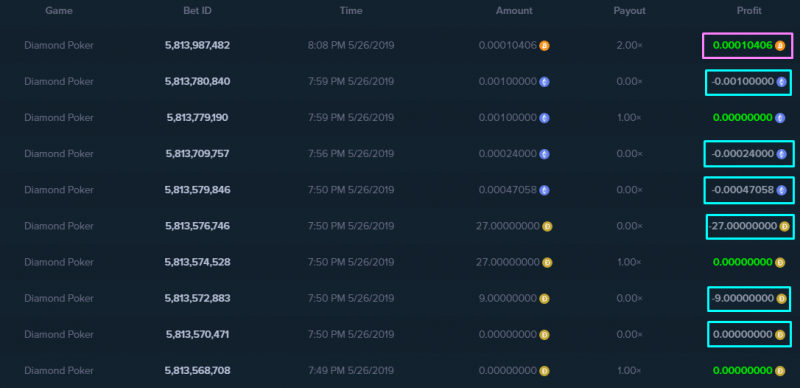The image size is (800, 388).
Task: Open bet ID 5,813,779,190
Action: click(x=197, y=118)
